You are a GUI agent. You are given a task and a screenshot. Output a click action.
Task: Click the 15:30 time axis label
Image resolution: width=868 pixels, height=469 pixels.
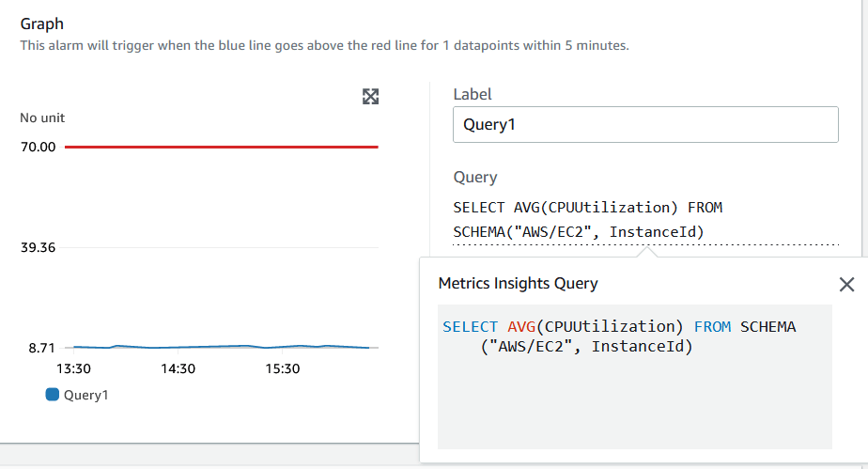pyautogui.click(x=282, y=368)
